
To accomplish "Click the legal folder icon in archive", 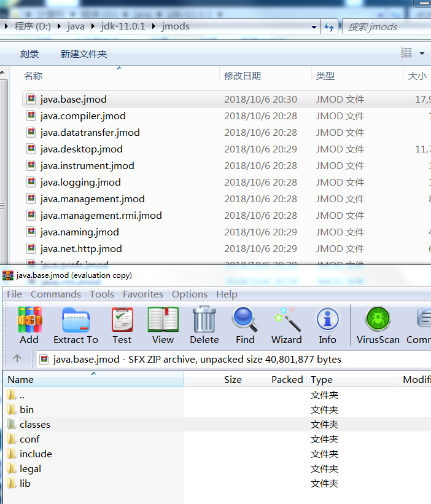I will pyautogui.click(x=12, y=468).
